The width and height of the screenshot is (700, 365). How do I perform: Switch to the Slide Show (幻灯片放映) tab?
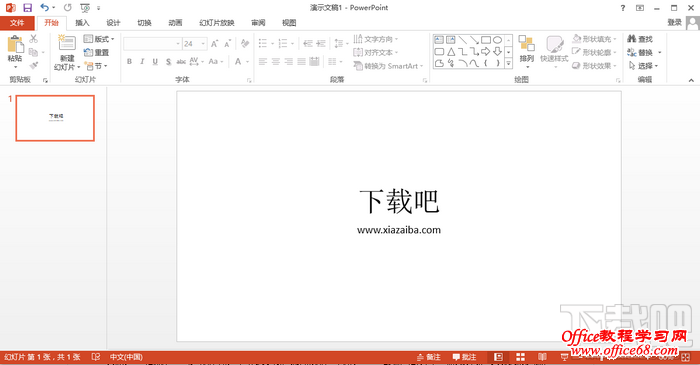(217, 23)
